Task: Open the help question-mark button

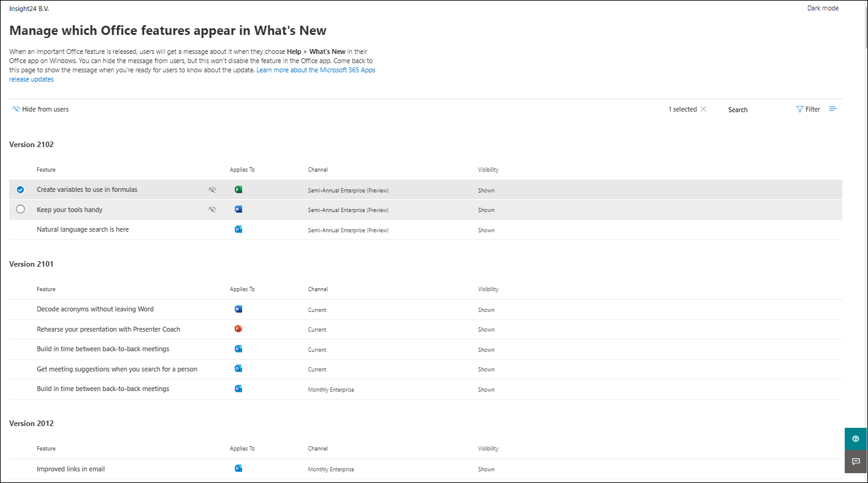Action: (x=856, y=439)
